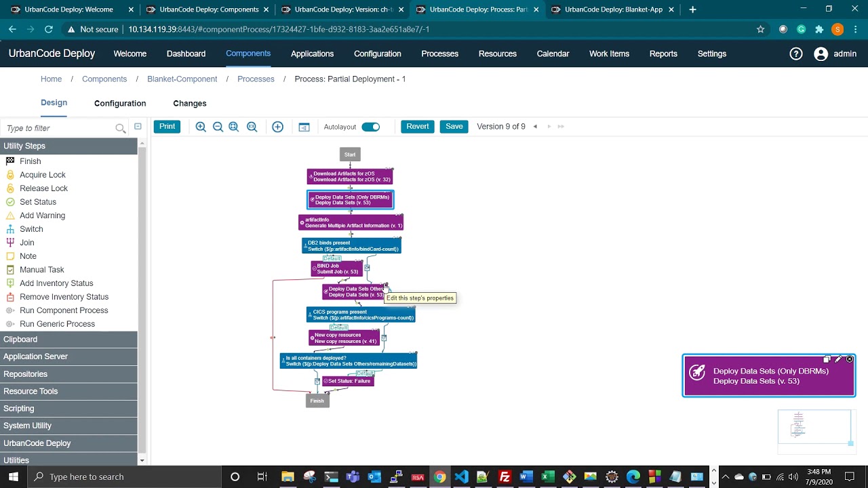Screen dimensions: 868x488
Task: Go to Home breadcrumb link
Action: 51,79
